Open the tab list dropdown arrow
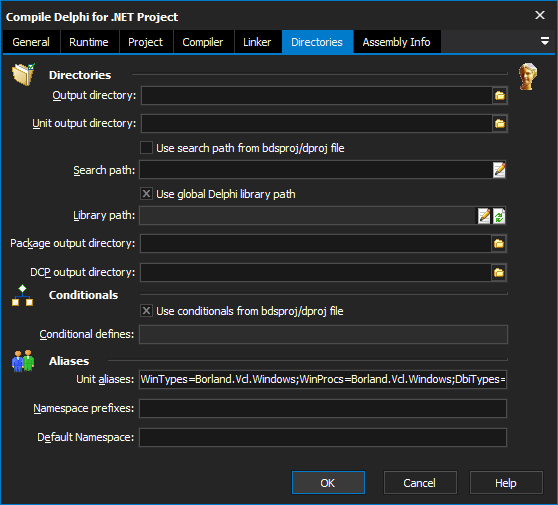558x505 pixels. 544,41
